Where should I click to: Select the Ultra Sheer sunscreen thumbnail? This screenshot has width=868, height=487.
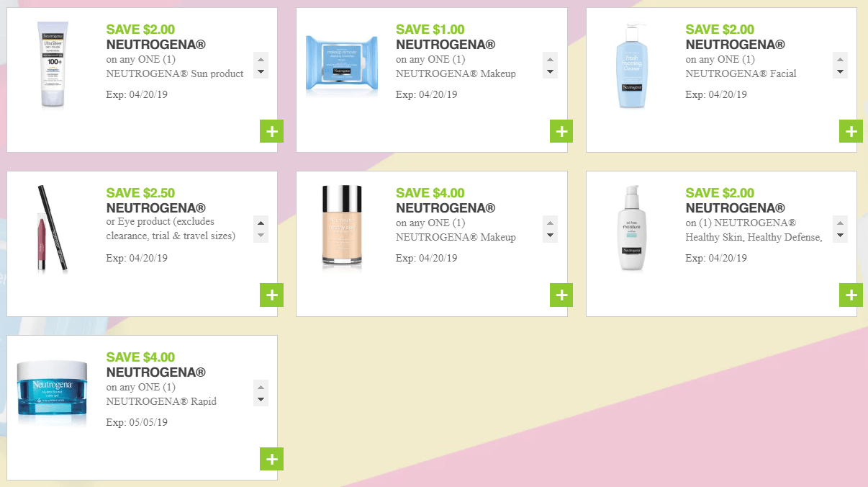[x=51, y=65]
